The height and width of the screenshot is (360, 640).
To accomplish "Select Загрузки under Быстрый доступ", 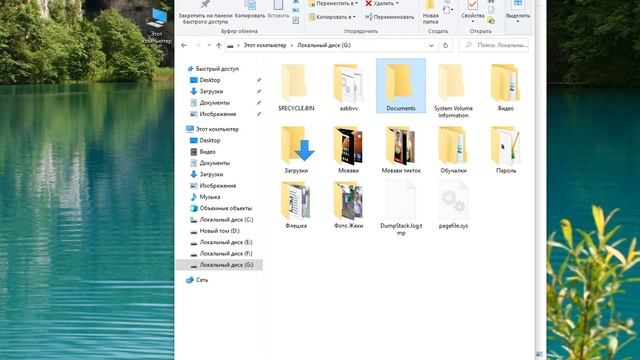I will coord(211,91).
